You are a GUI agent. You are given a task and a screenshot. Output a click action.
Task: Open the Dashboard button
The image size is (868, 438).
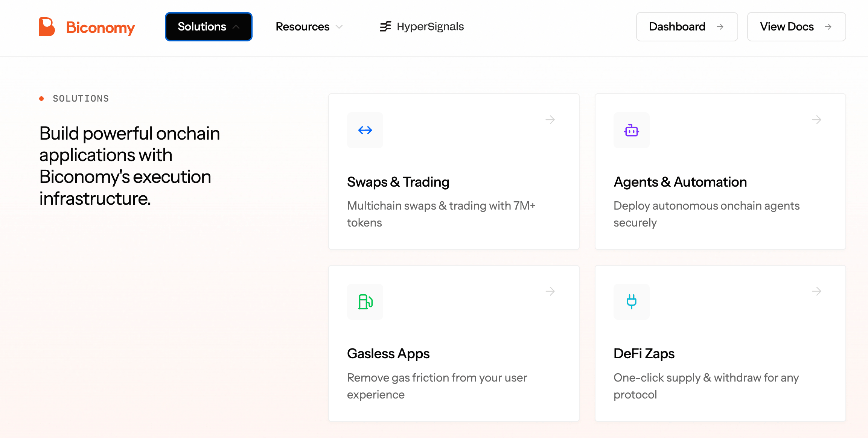[687, 27]
